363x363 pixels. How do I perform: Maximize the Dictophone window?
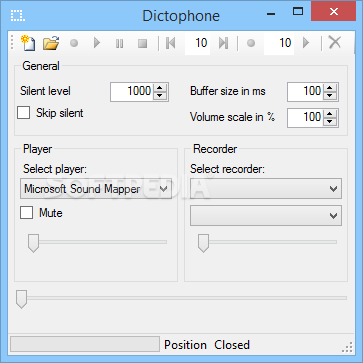coord(298,12)
